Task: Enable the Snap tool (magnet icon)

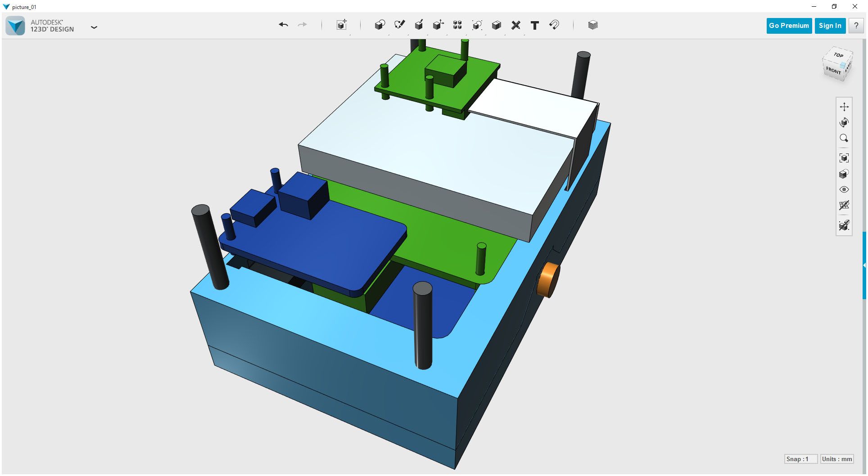Action: 554,25
